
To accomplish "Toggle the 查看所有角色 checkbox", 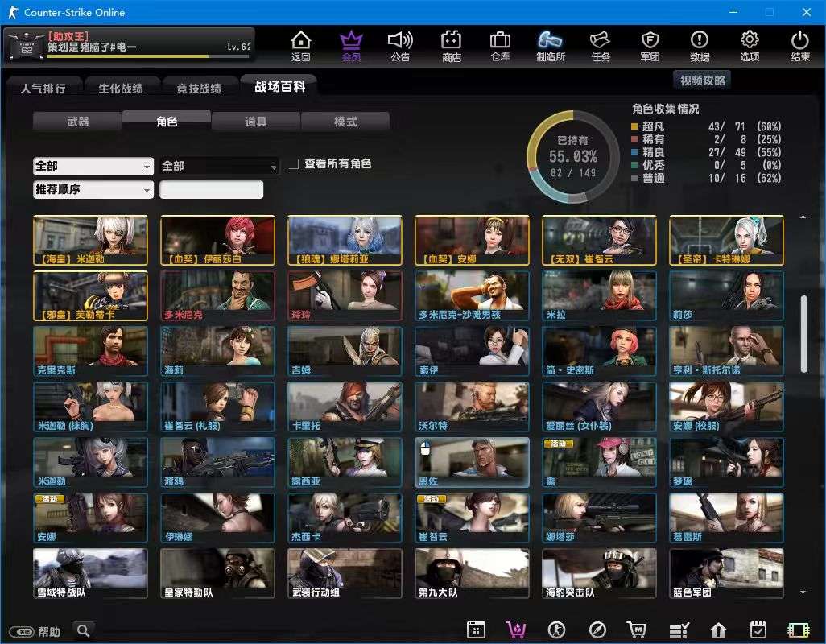I will (x=294, y=164).
